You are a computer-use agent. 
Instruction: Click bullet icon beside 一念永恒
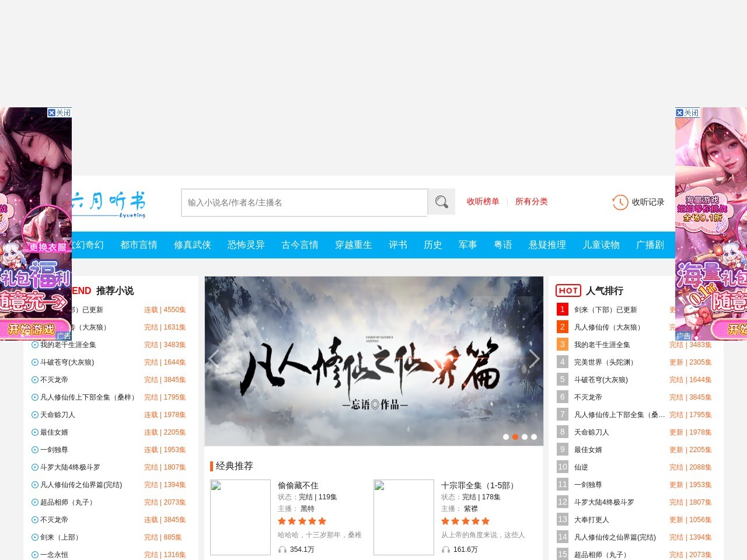(x=35, y=555)
